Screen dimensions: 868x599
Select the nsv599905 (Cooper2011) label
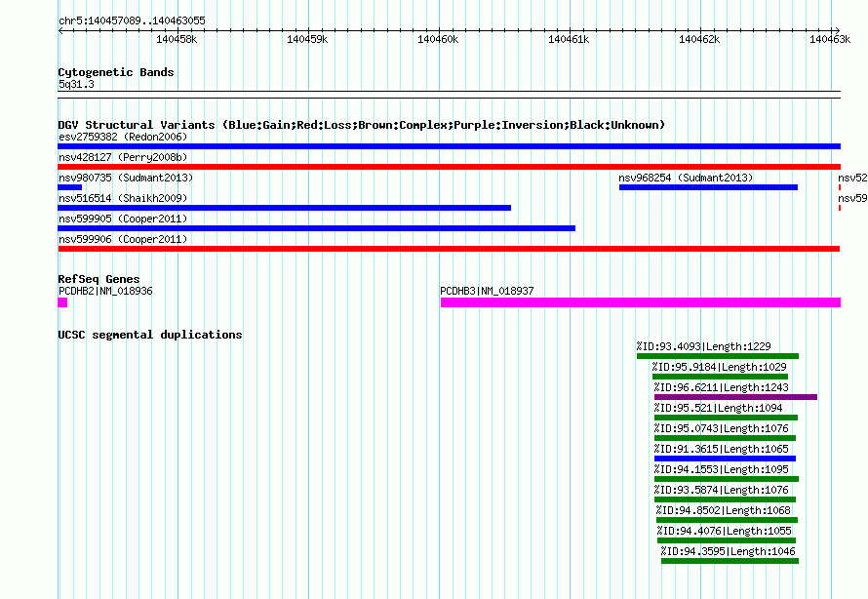coord(123,219)
